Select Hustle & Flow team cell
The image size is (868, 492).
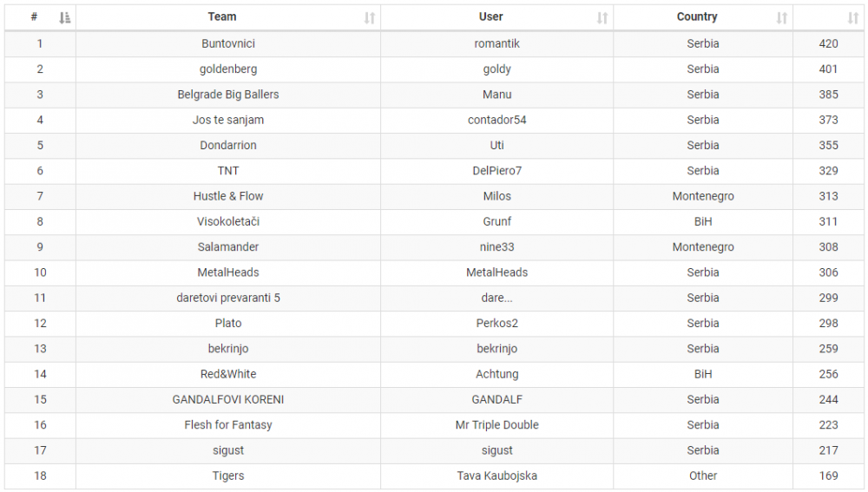[228, 196]
